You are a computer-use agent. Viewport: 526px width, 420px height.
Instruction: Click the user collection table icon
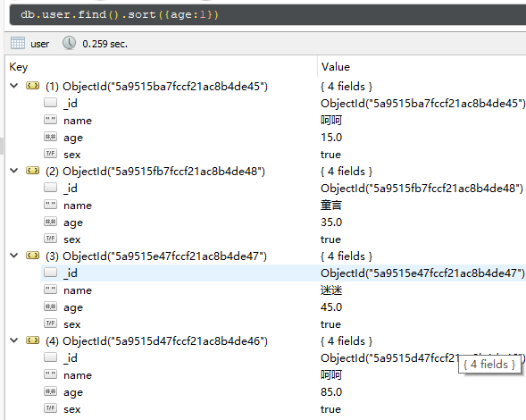18,43
